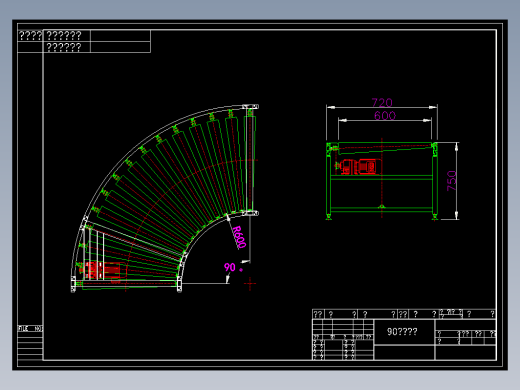Select the right leg foot of the side view frame
This screenshot has height=390, width=520.
(435, 218)
